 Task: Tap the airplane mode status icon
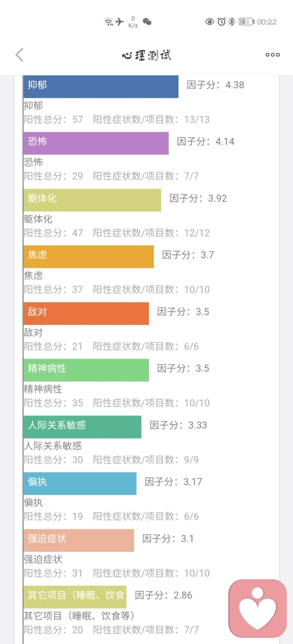coord(120,22)
